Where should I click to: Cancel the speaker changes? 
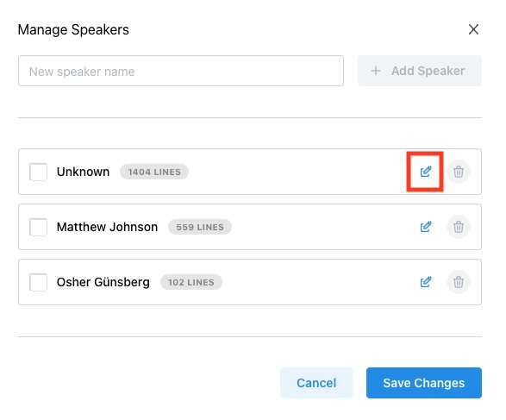[316, 383]
